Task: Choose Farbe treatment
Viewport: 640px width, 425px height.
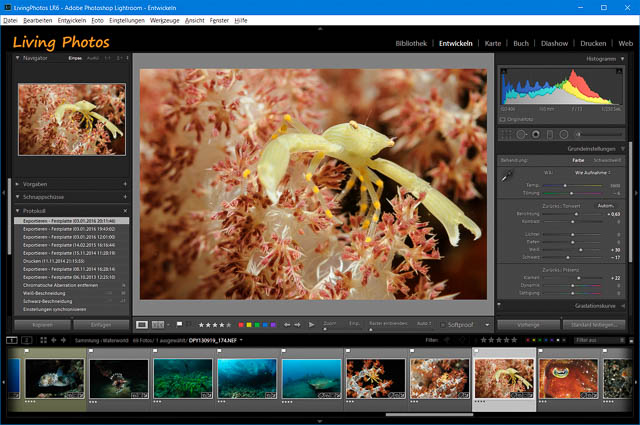Action: tap(578, 160)
